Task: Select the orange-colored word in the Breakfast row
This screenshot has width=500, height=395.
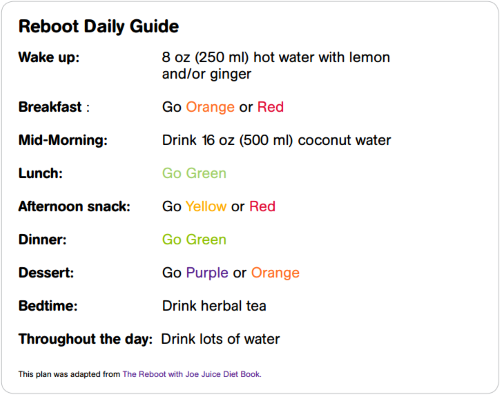Action: (210, 108)
